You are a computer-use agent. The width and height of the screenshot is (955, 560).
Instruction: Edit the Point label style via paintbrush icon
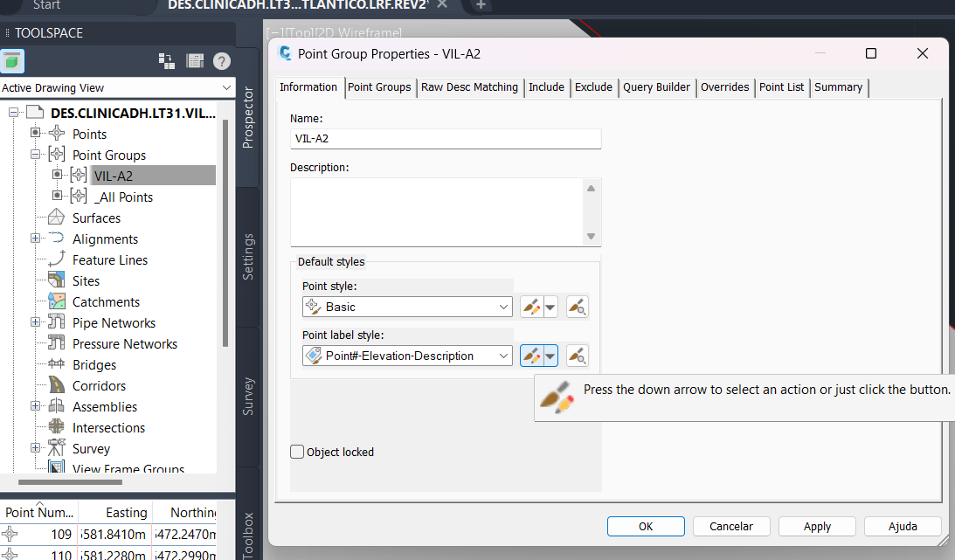pyautogui.click(x=531, y=356)
